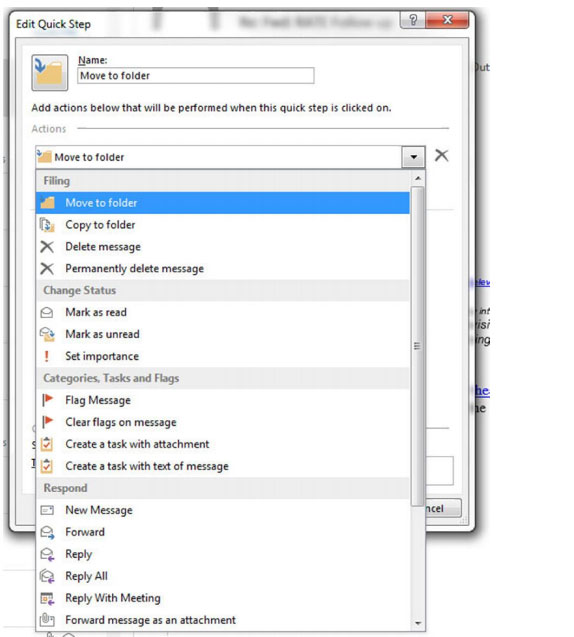Choose Set importance action

[x=223, y=356]
